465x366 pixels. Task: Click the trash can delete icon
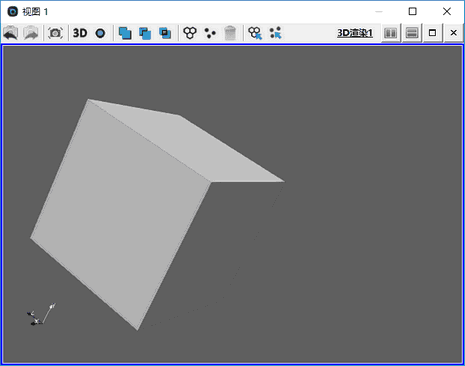(230, 33)
